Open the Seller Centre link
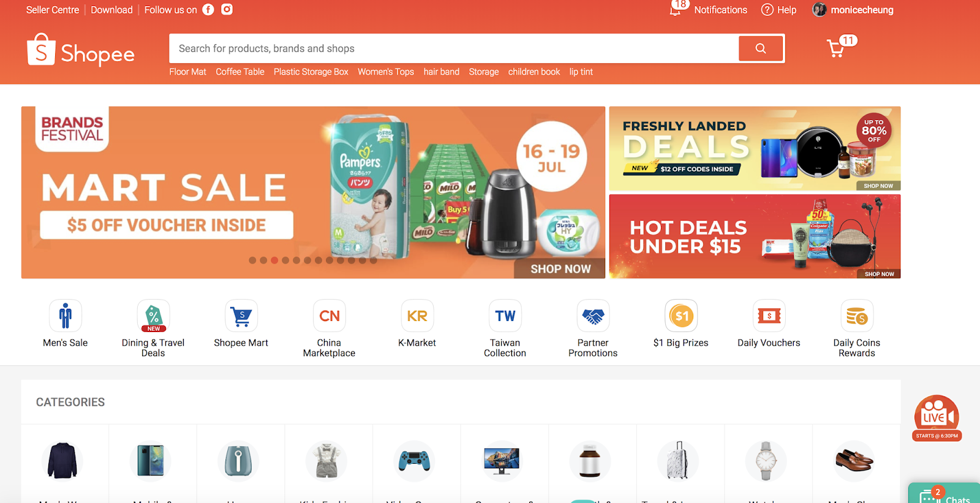 pyautogui.click(x=53, y=10)
